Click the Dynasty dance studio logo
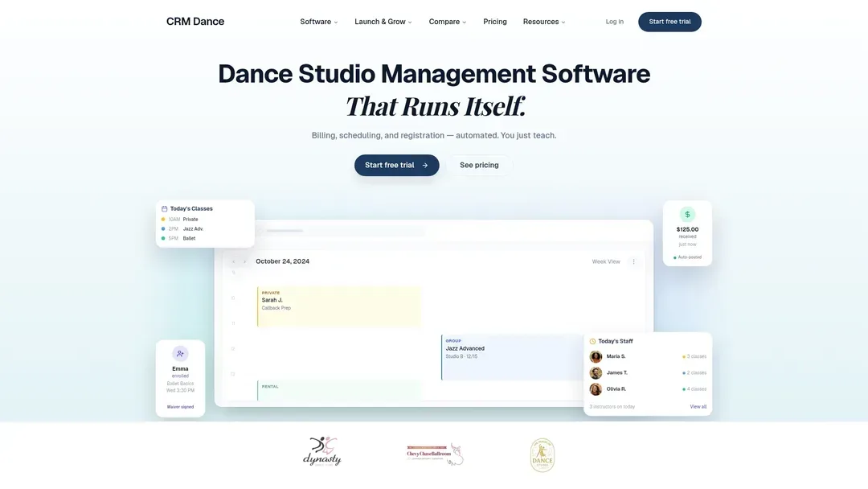 [322, 451]
